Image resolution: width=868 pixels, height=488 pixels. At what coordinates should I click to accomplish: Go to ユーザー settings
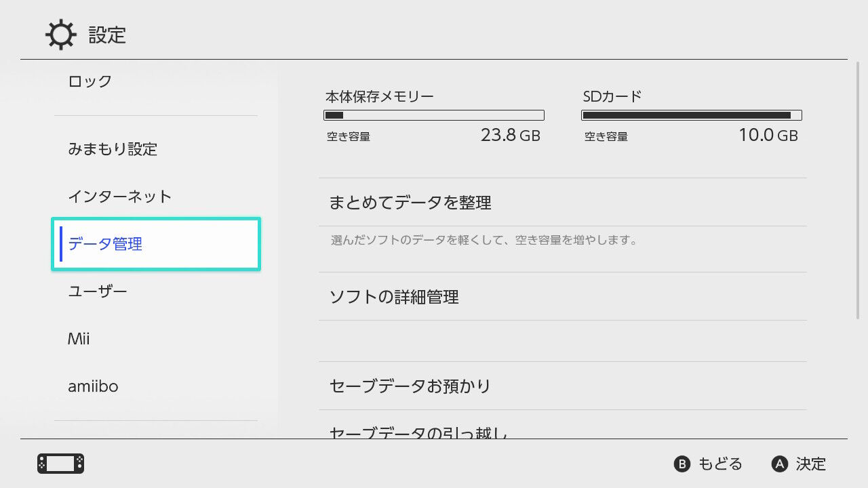[x=98, y=291]
